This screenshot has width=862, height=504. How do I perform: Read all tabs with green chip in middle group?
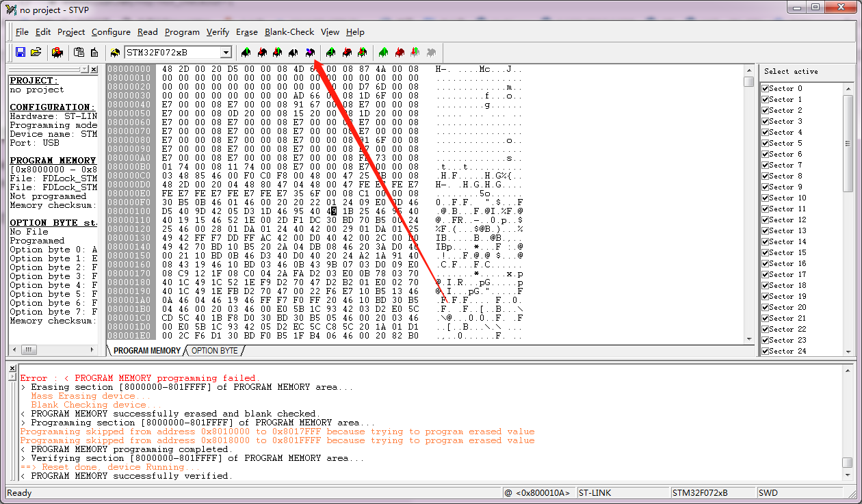[331, 52]
